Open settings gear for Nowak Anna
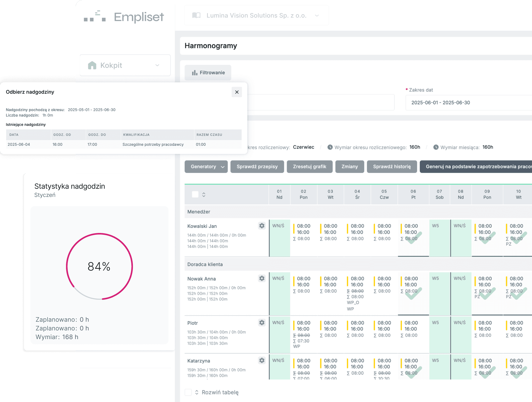532x402 pixels. (x=262, y=278)
